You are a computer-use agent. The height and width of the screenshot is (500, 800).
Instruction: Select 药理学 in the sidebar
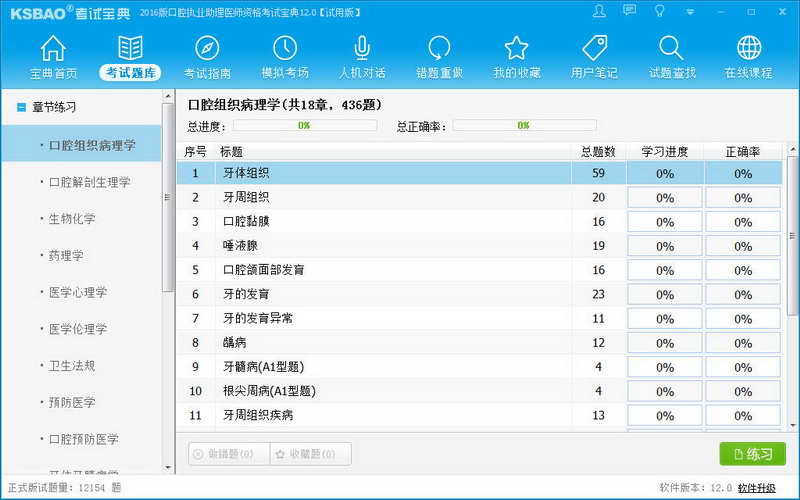tap(68, 256)
